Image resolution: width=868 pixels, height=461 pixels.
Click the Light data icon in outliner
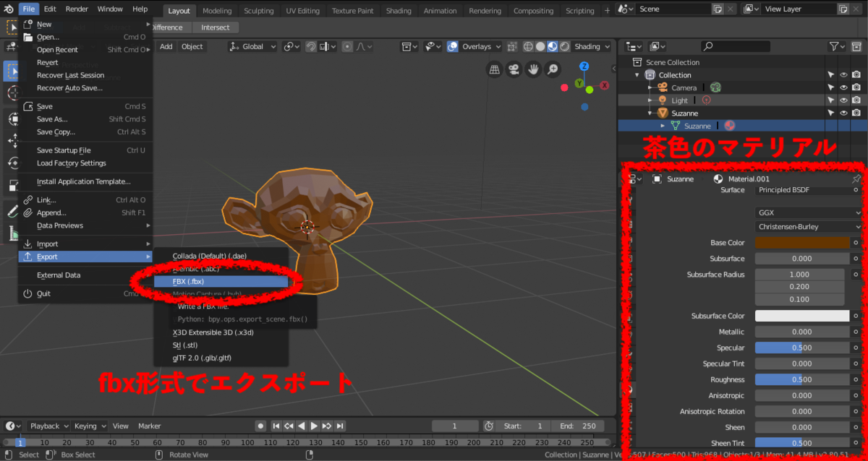(x=707, y=100)
